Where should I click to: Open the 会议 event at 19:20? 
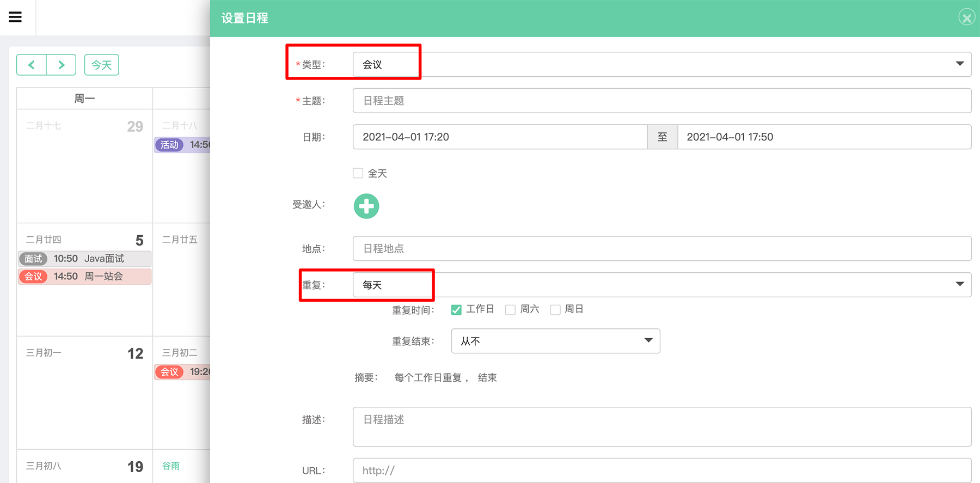coord(182,372)
